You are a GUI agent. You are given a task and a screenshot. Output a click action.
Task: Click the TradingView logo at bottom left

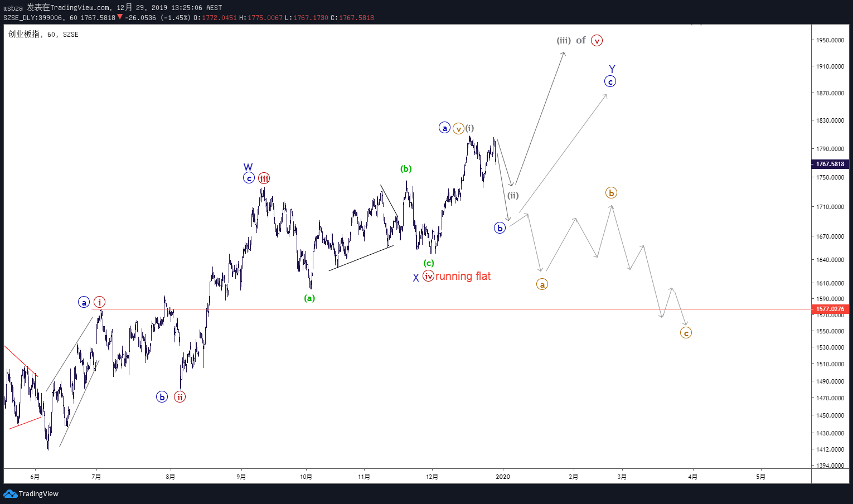tap(31, 493)
